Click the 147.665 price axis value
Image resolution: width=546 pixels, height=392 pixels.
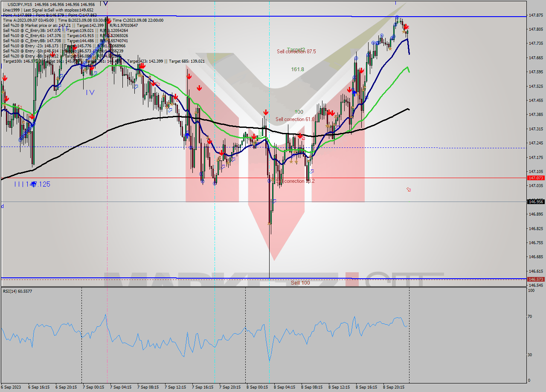click(x=536, y=58)
